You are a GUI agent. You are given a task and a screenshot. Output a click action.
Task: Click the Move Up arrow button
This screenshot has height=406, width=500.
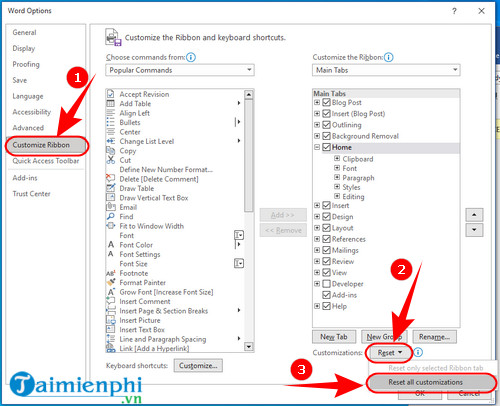pyautogui.click(x=474, y=215)
